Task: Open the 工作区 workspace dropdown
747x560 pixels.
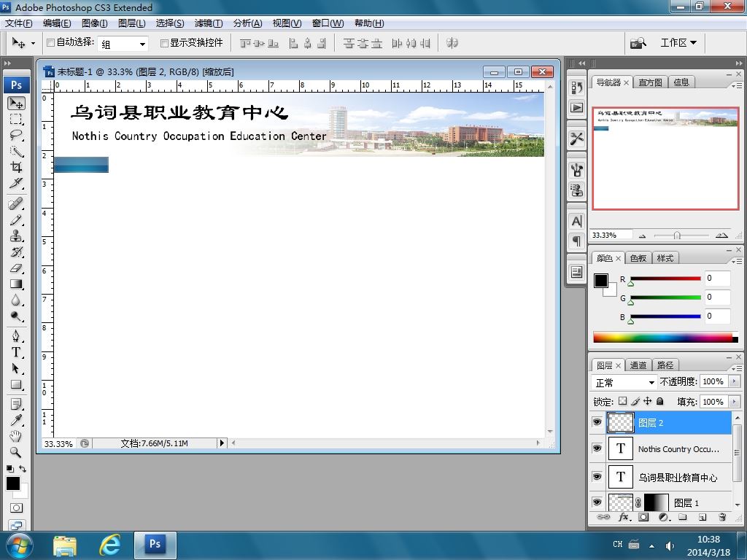Action: [678, 43]
